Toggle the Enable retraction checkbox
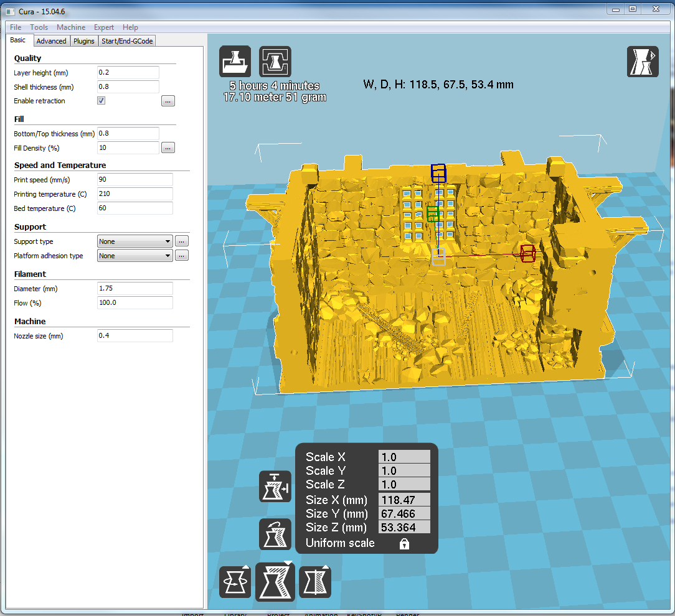675x616 pixels. pyautogui.click(x=101, y=101)
